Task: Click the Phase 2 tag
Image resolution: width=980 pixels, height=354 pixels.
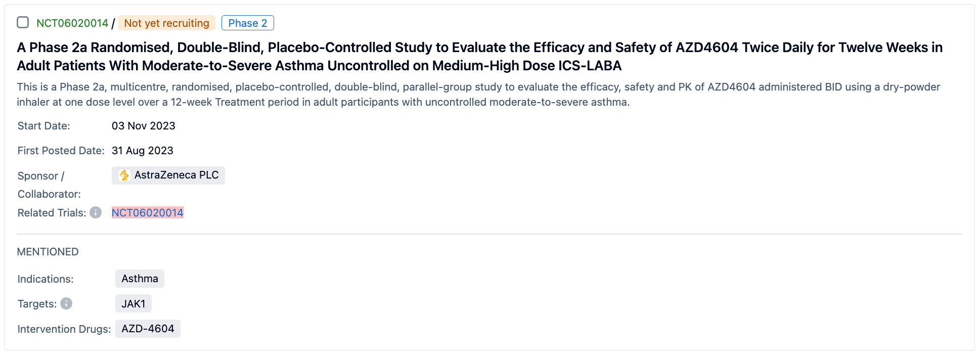Action: [247, 23]
